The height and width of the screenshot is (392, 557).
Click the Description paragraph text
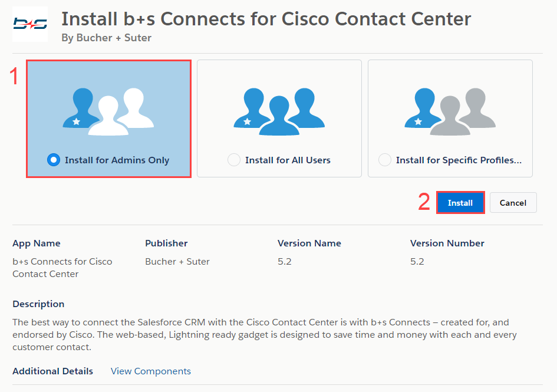(265, 334)
